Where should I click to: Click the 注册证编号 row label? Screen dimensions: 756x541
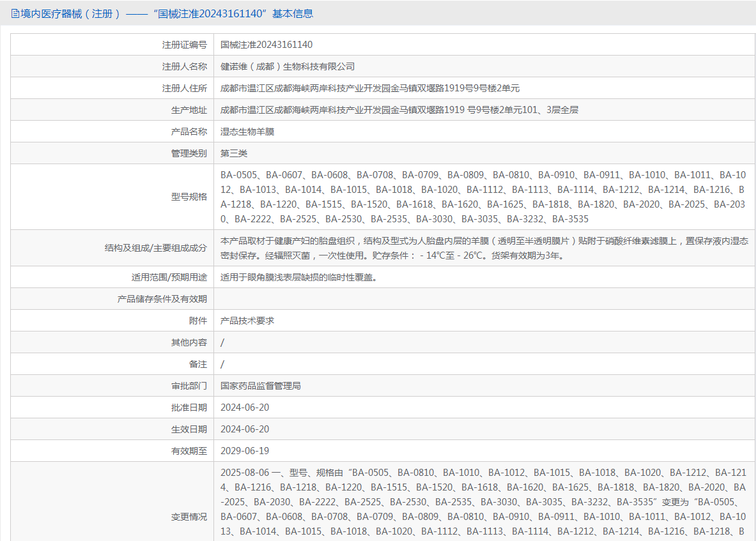[x=185, y=45]
